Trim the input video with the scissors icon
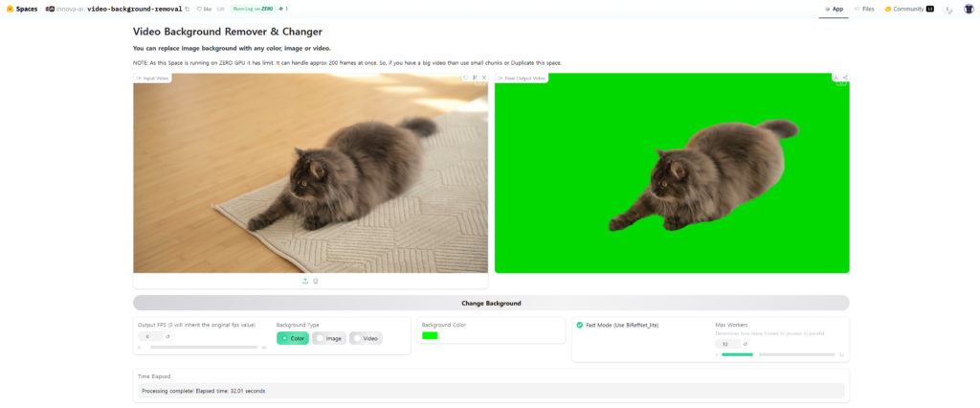The image size is (980, 408). 475,78
